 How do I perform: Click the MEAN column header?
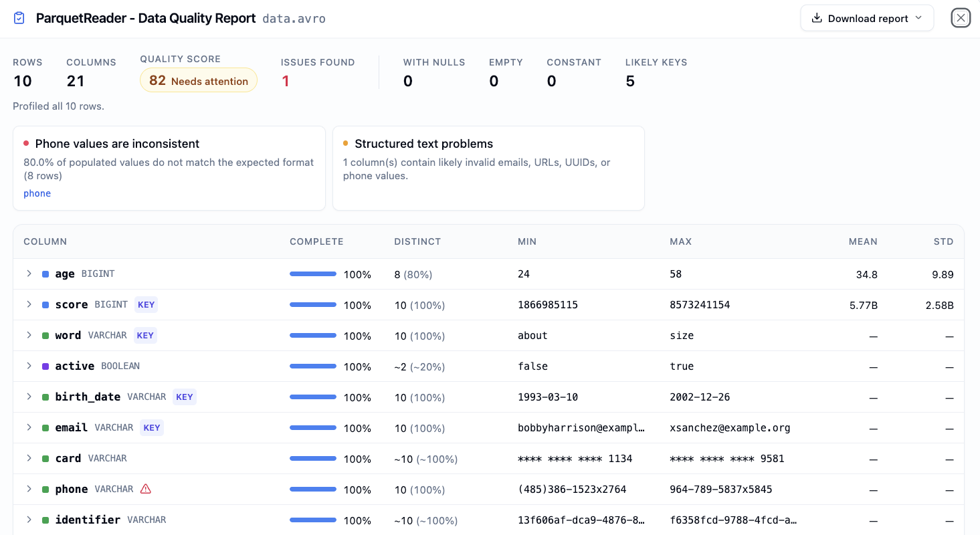point(863,241)
